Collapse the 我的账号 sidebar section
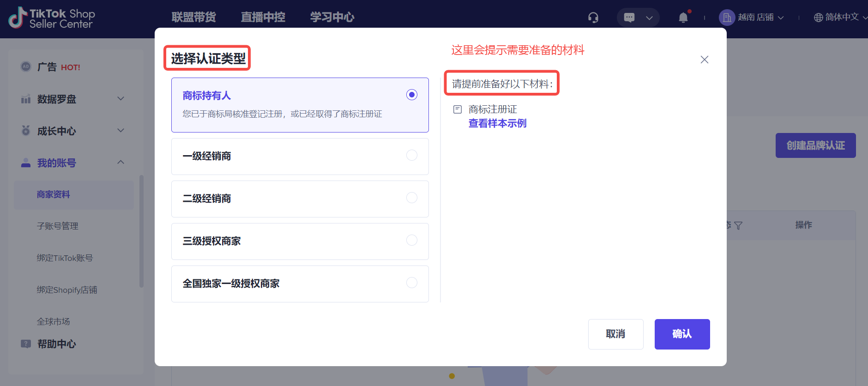The image size is (868, 386). 121,163
